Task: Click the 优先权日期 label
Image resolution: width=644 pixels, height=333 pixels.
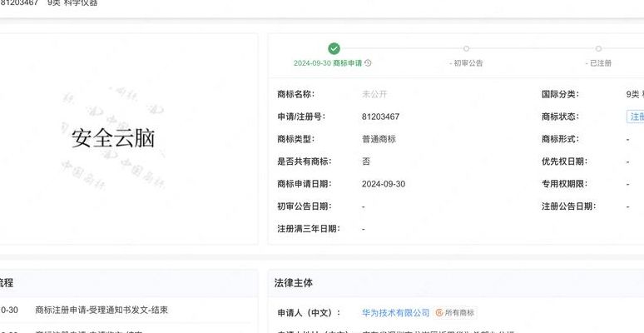Action: (x=565, y=162)
